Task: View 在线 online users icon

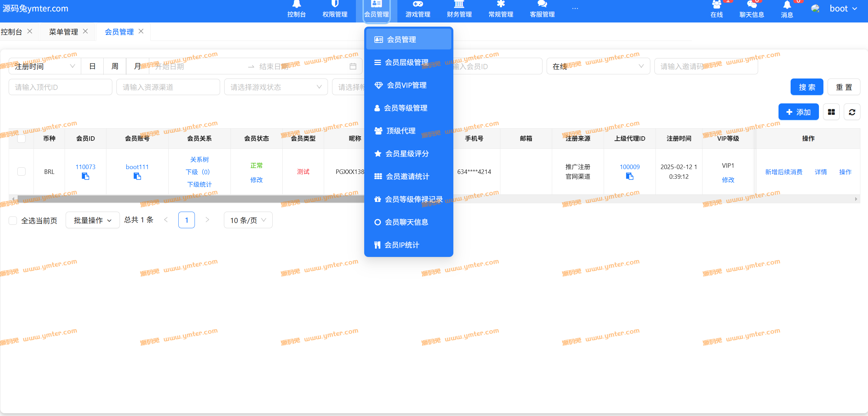Action: click(x=717, y=4)
